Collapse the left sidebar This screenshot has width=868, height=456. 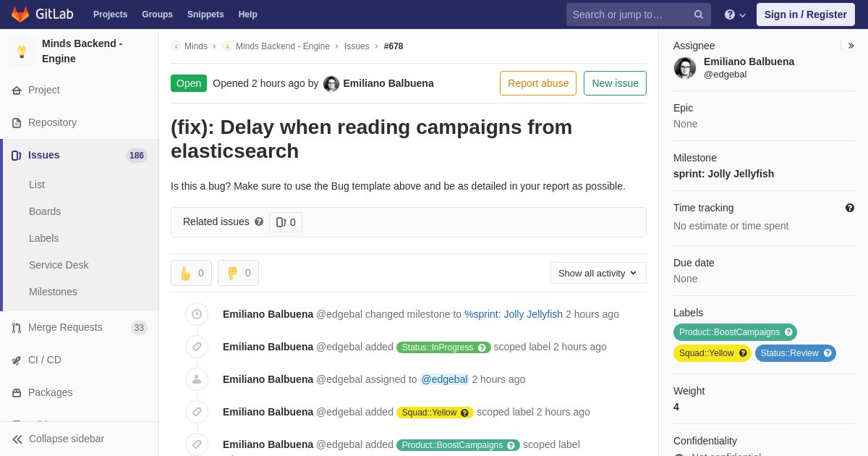click(x=58, y=439)
